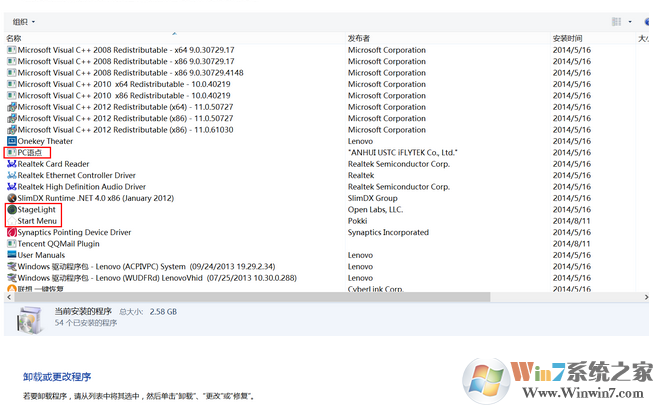
Task: Select Realtek Ethernet Controller Driver entry
Action: pos(77,175)
